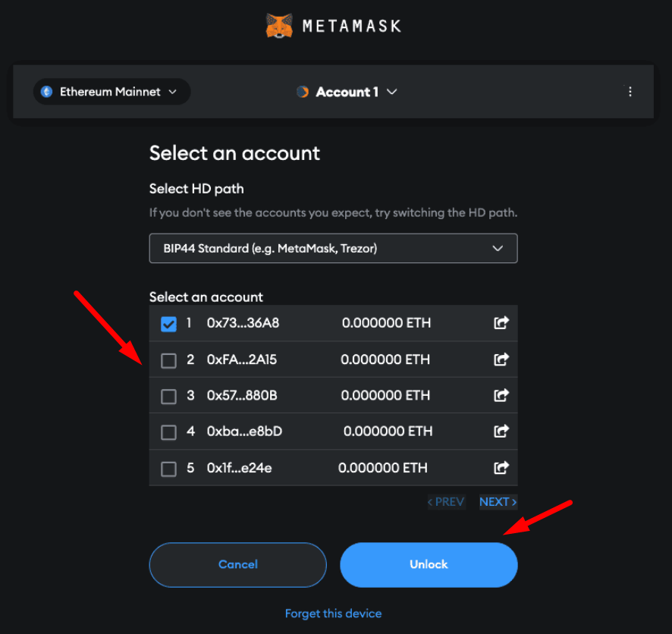Select address 0xFA...2A15 text
The width and height of the screenshot is (672, 634).
[x=242, y=359]
